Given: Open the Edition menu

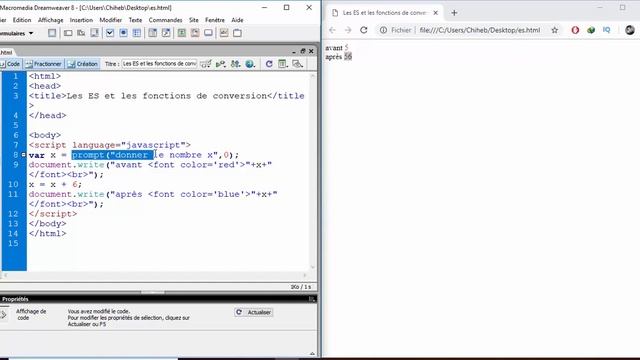Looking at the screenshot, I should pos(22,20).
